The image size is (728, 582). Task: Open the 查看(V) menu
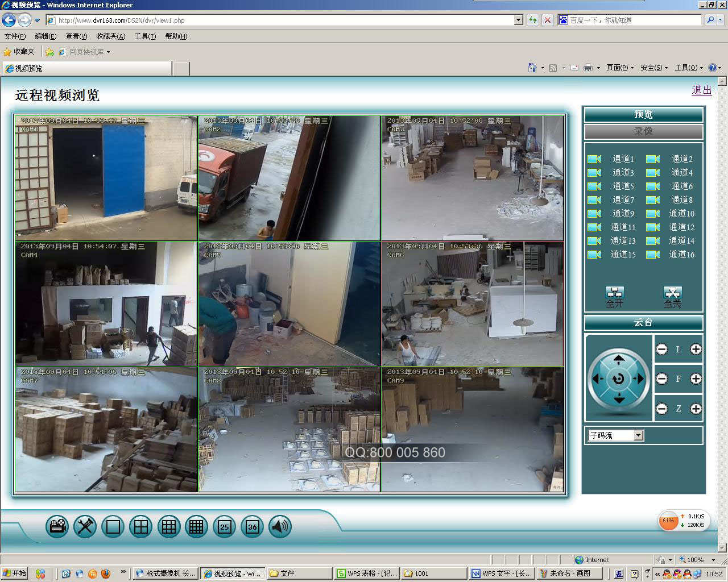coord(76,36)
